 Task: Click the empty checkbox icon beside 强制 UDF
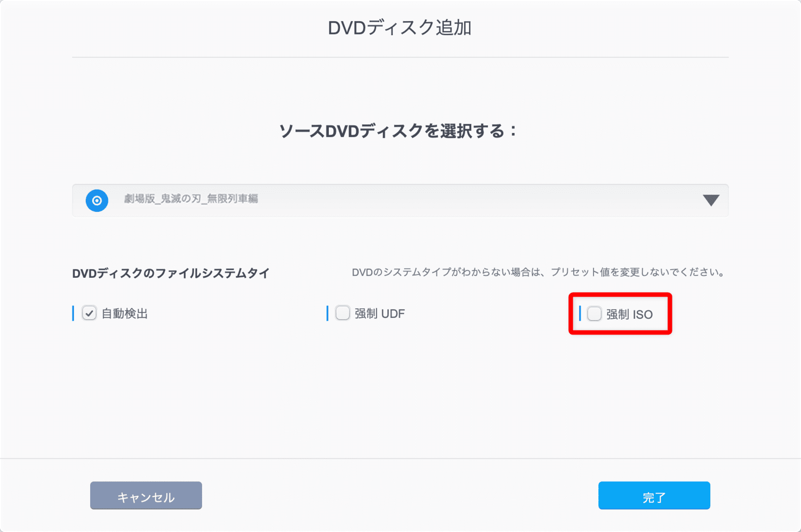coord(343,313)
